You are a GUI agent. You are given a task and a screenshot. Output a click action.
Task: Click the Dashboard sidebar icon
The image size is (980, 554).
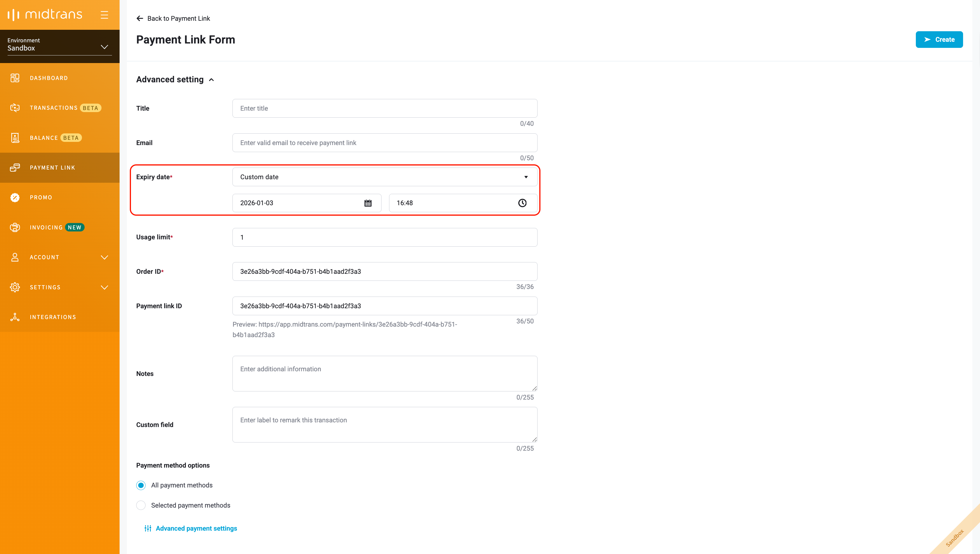point(15,78)
